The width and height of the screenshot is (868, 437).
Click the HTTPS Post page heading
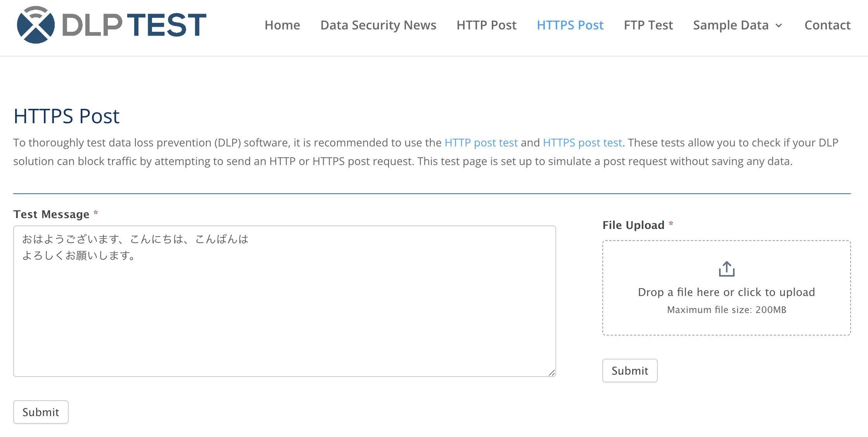[x=66, y=116]
